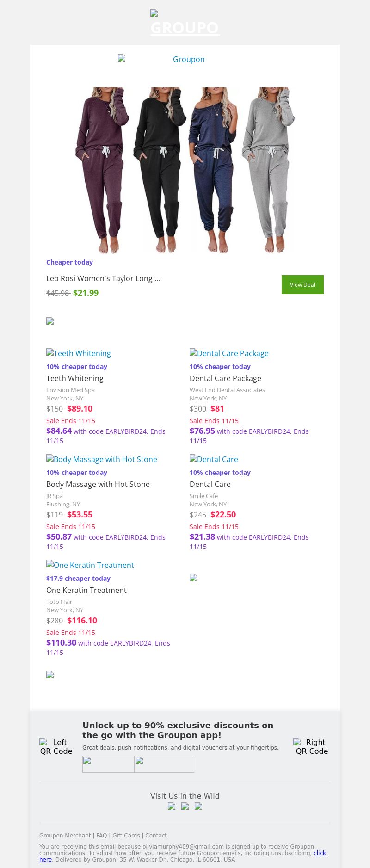Viewport: 370px width, 868px height.
Task: Open the Leo Rosi Women's Taylor Long title
Action: [x=103, y=278]
